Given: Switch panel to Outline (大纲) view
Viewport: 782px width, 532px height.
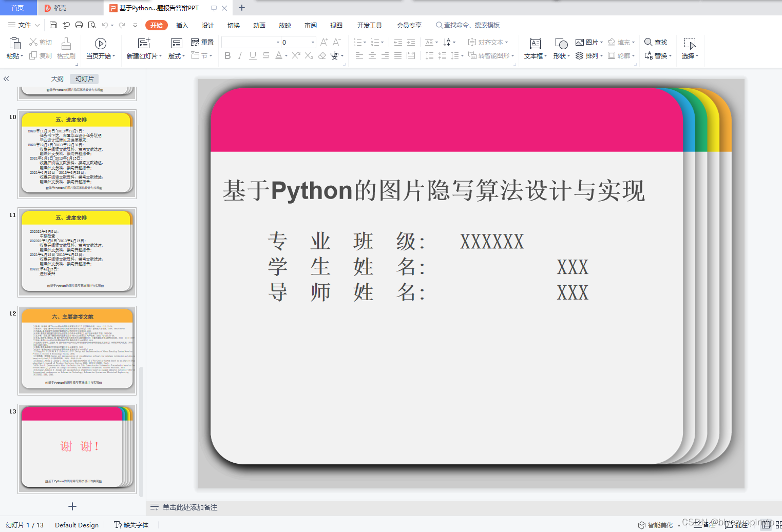Looking at the screenshot, I should point(58,78).
